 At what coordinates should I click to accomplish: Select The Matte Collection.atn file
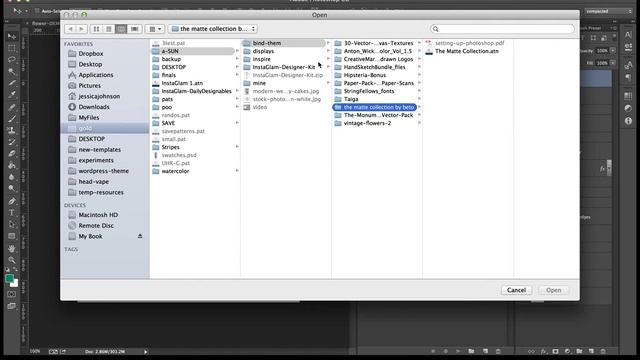pyautogui.click(x=468, y=51)
